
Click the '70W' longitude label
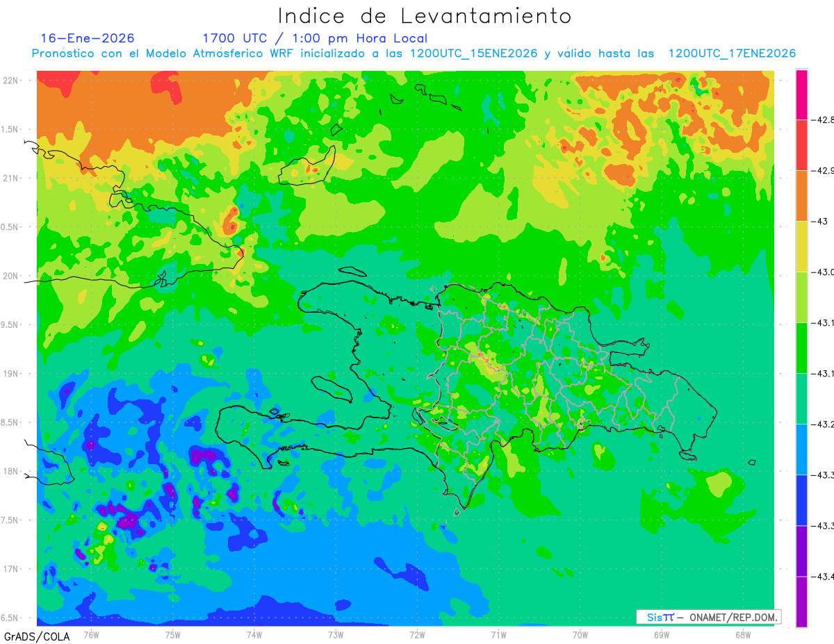click(x=580, y=635)
